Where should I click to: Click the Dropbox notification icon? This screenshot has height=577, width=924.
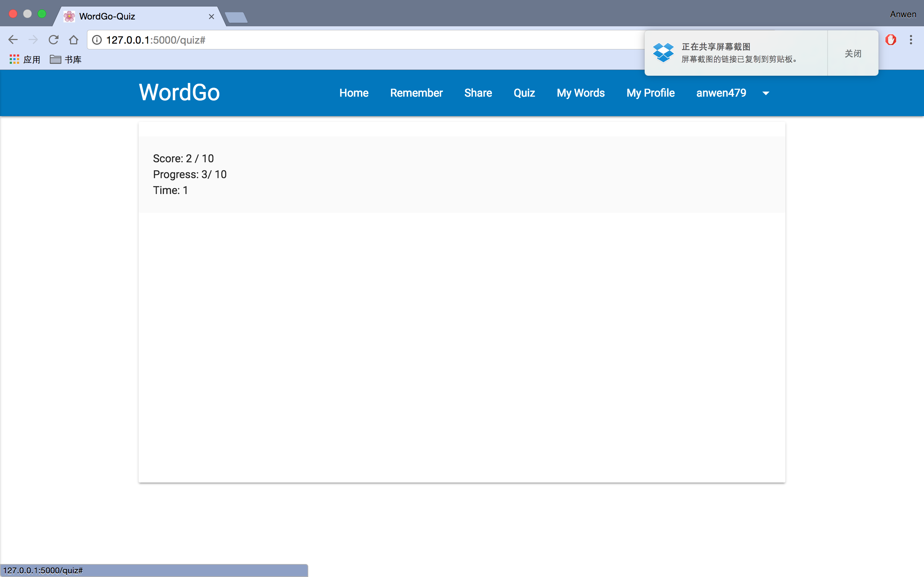[663, 53]
